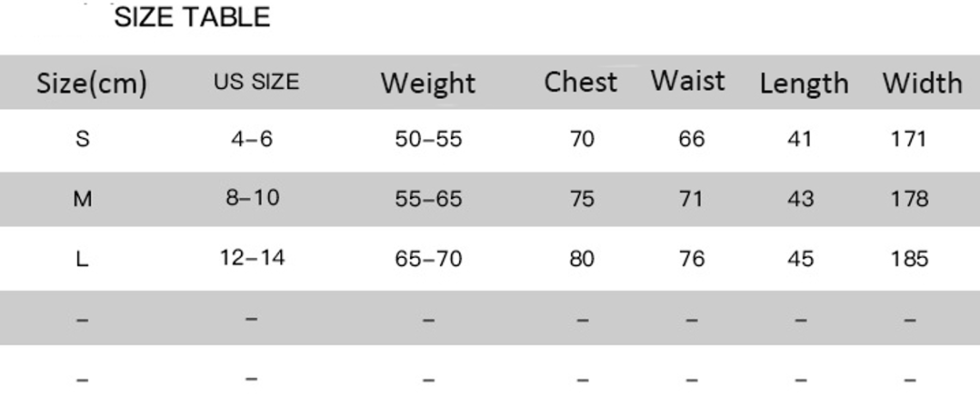Click weight range 55–65 cell
This screenshot has width=980, height=396.
click(428, 200)
